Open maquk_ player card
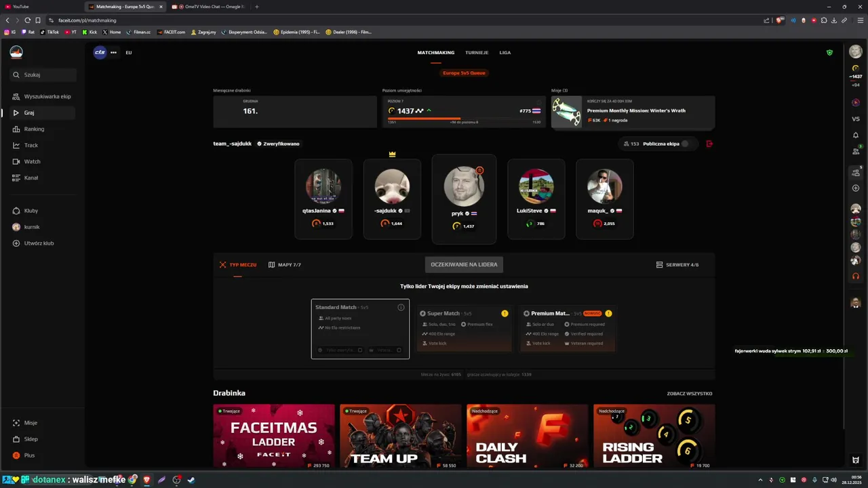Viewport: 868px width, 488px height. (605, 199)
